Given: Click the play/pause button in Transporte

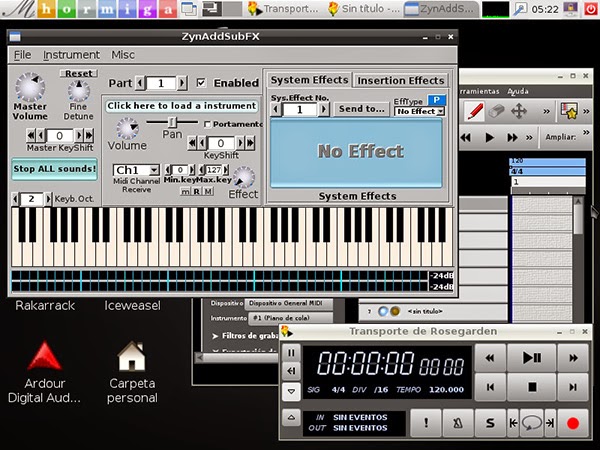Looking at the screenshot, I should tap(531, 357).
